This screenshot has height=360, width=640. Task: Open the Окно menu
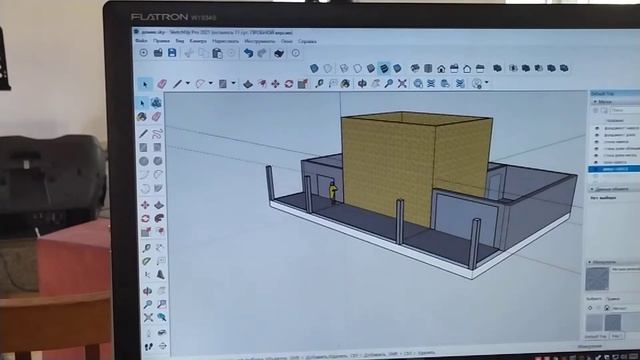click(287, 41)
